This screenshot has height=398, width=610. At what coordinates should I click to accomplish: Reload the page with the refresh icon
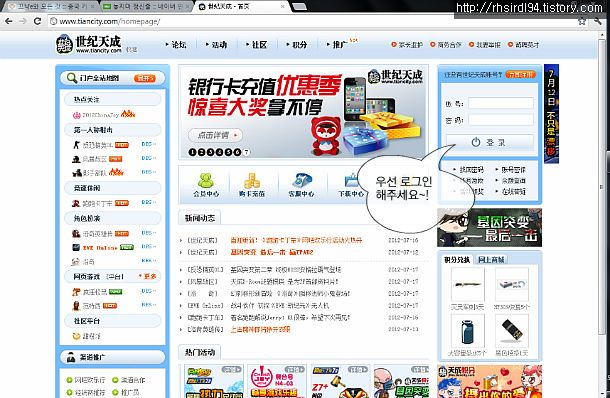click(37, 21)
